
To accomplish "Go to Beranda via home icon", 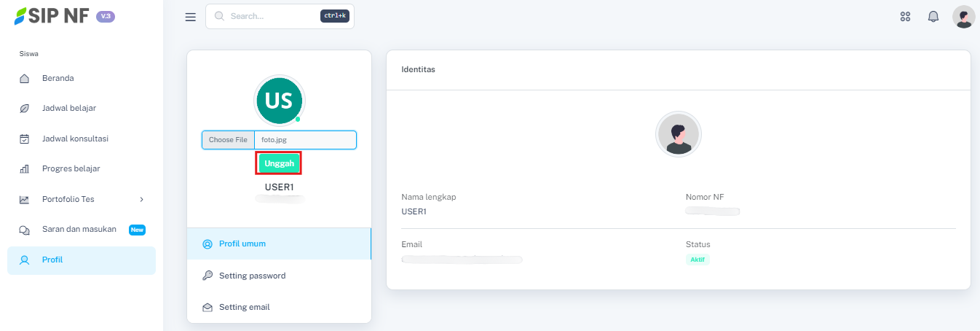I will (x=24, y=78).
